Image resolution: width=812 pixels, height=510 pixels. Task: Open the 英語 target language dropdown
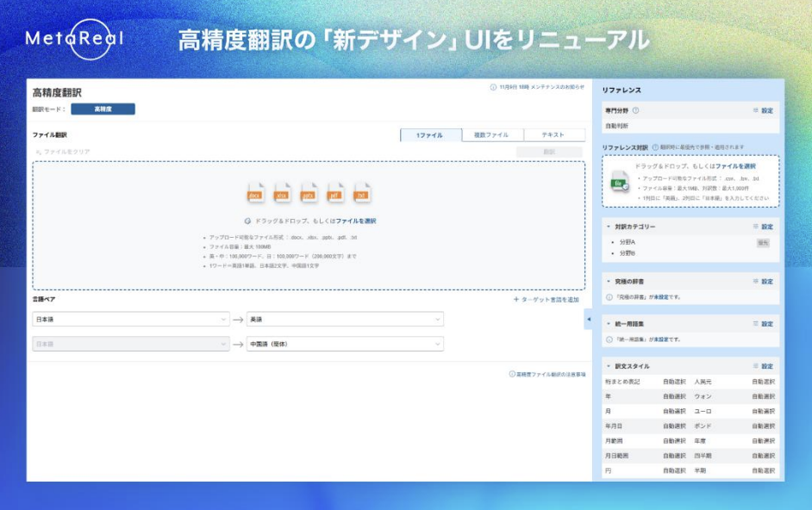pos(345,319)
